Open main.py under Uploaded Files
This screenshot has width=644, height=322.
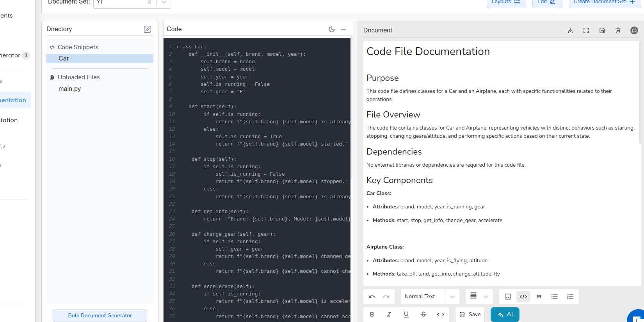coord(70,89)
